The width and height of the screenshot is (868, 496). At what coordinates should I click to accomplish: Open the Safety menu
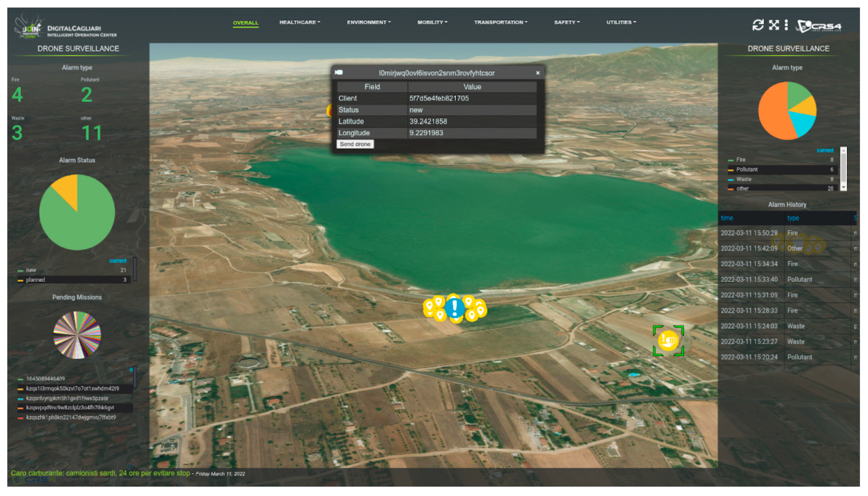pos(567,22)
